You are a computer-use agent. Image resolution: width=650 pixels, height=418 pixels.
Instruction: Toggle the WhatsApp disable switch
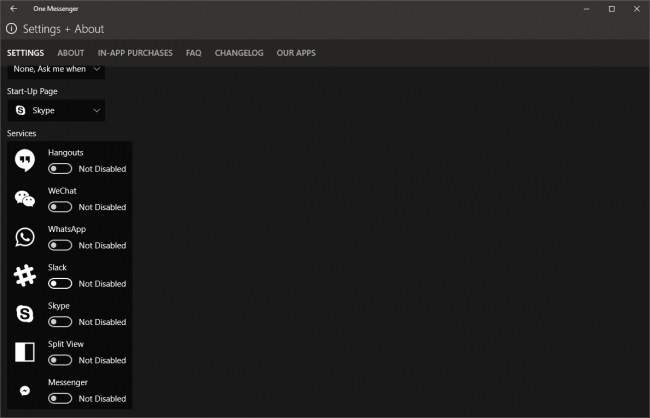point(60,245)
